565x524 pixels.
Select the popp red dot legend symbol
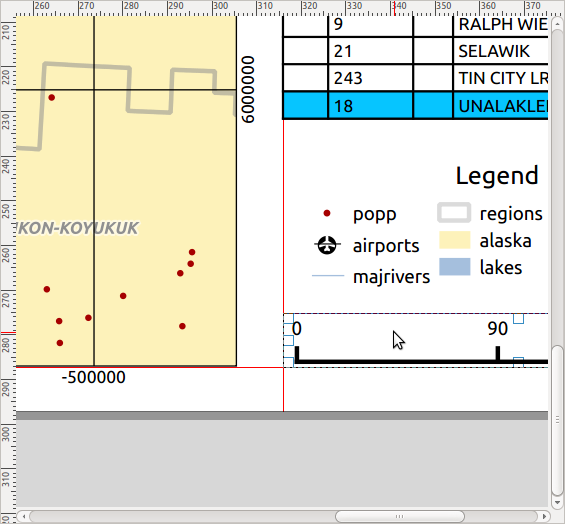click(x=327, y=213)
